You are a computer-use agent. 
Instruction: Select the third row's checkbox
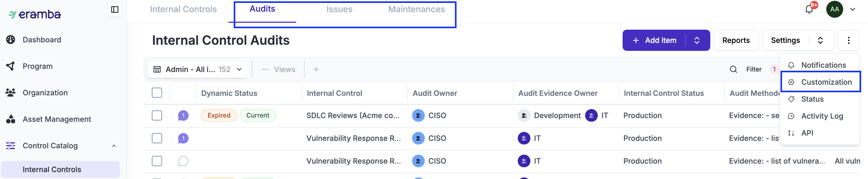pos(157,161)
